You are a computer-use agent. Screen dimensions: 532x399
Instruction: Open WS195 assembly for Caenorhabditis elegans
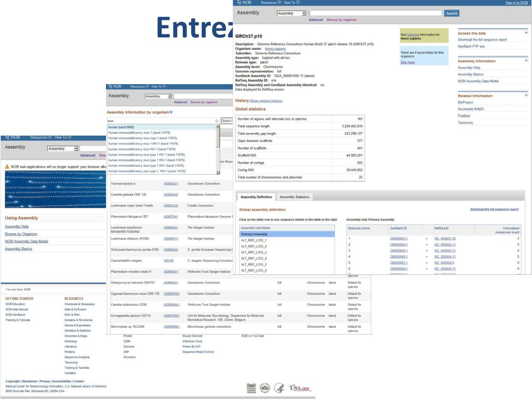(169, 261)
